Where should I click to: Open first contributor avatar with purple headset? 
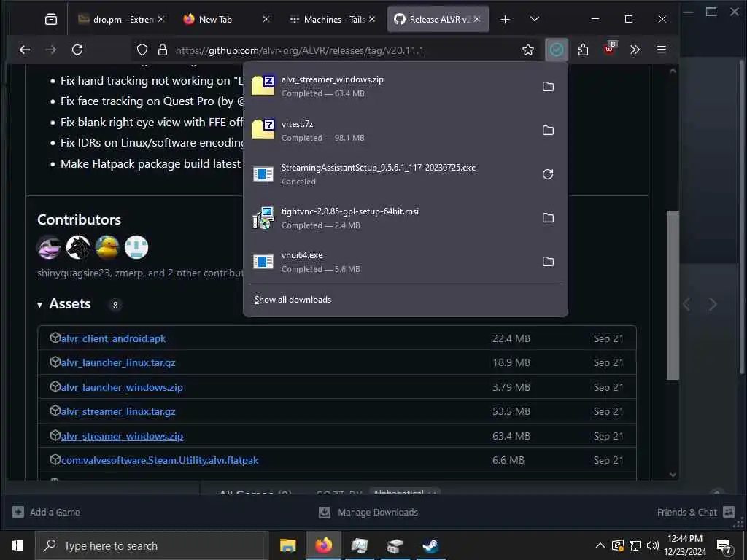pos(49,247)
